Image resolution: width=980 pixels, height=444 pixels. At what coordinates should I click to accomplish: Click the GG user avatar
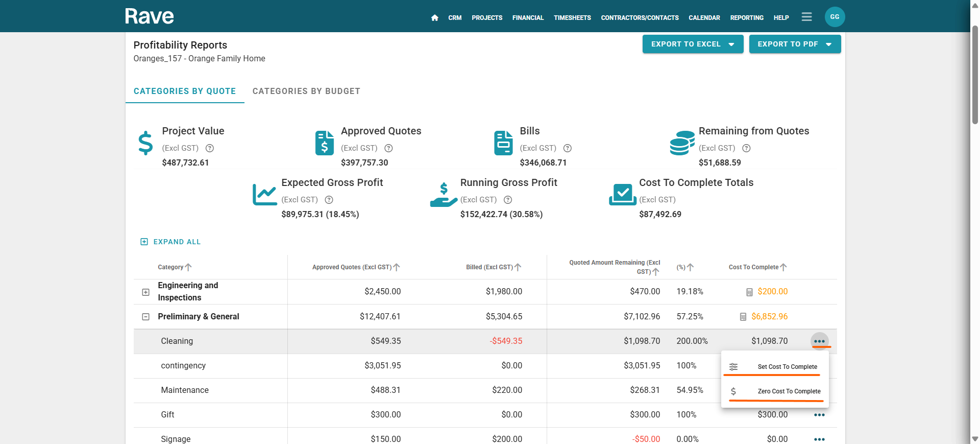click(x=835, y=17)
